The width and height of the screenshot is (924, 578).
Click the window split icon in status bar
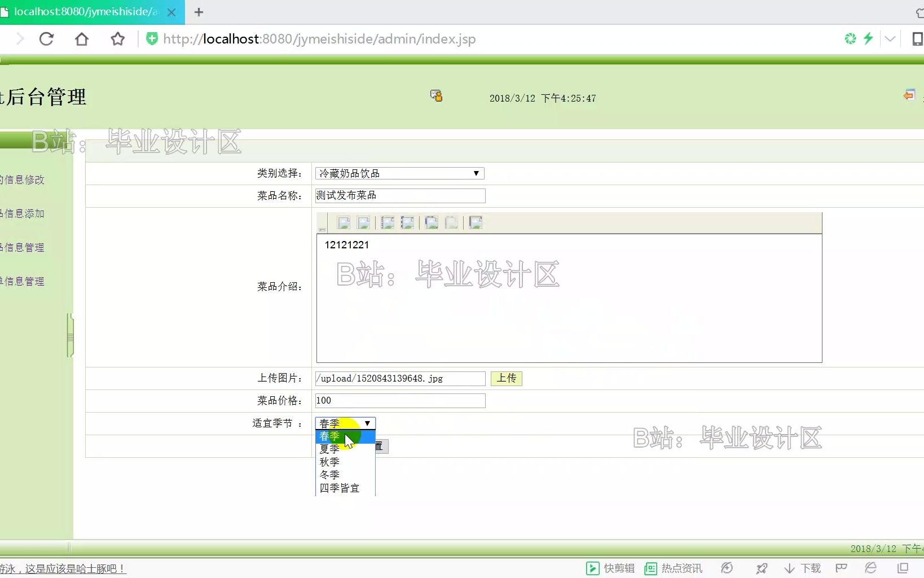tap(903, 568)
